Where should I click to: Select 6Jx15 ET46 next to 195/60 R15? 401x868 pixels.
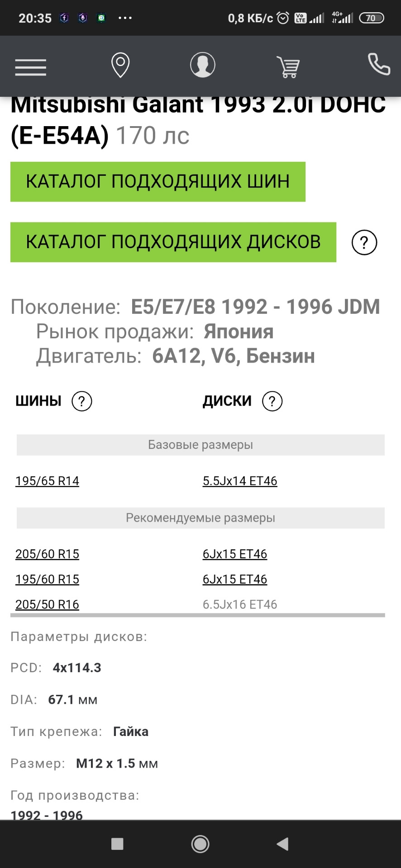(235, 580)
